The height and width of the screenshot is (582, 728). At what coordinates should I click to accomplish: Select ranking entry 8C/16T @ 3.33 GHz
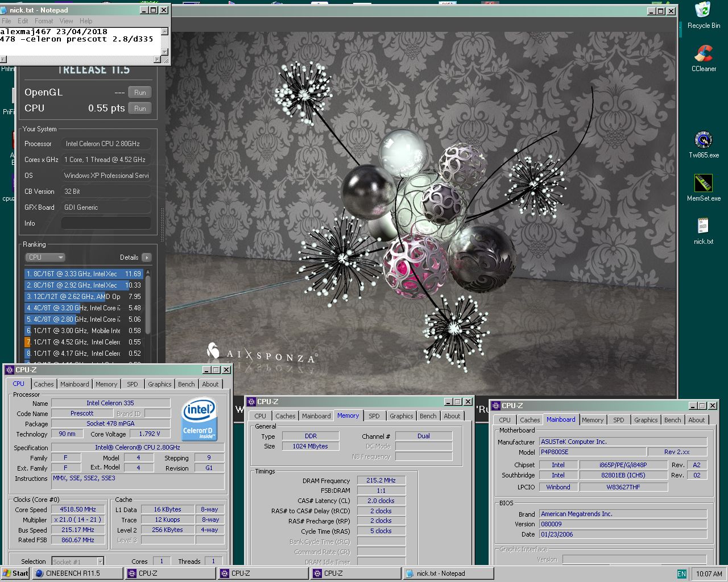coord(83,274)
